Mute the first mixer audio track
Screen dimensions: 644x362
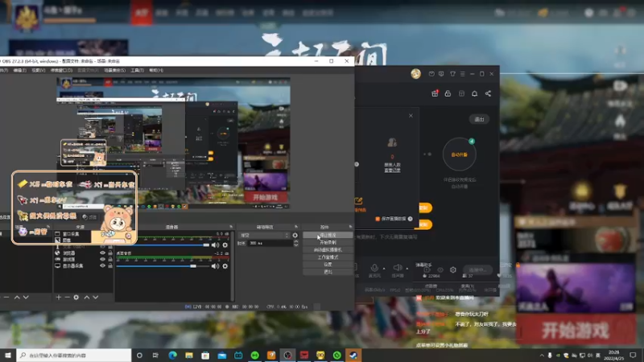tap(215, 245)
